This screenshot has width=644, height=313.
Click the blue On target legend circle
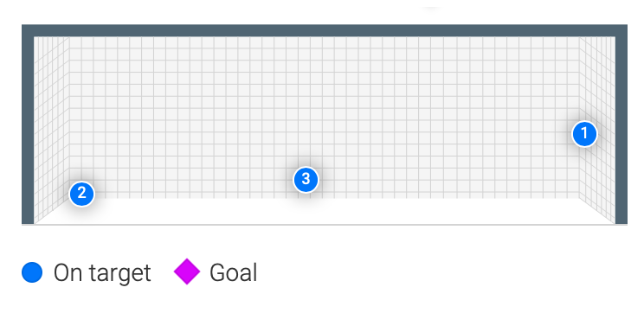[32, 272]
